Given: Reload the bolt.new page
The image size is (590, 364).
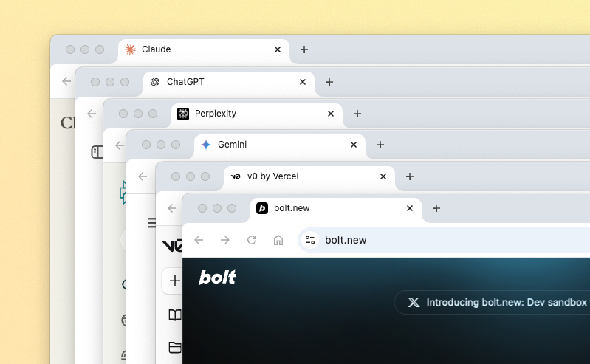Looking at the screenshot, I should coord(252,240).
